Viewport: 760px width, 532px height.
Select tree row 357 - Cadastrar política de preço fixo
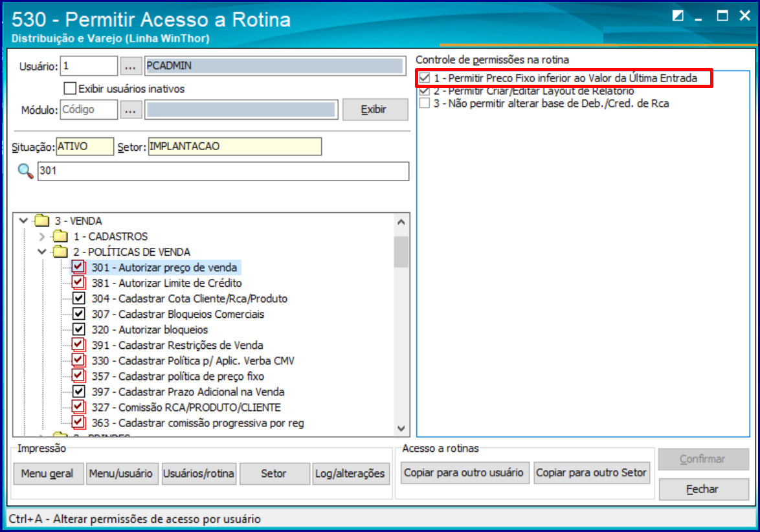point(178,377)
